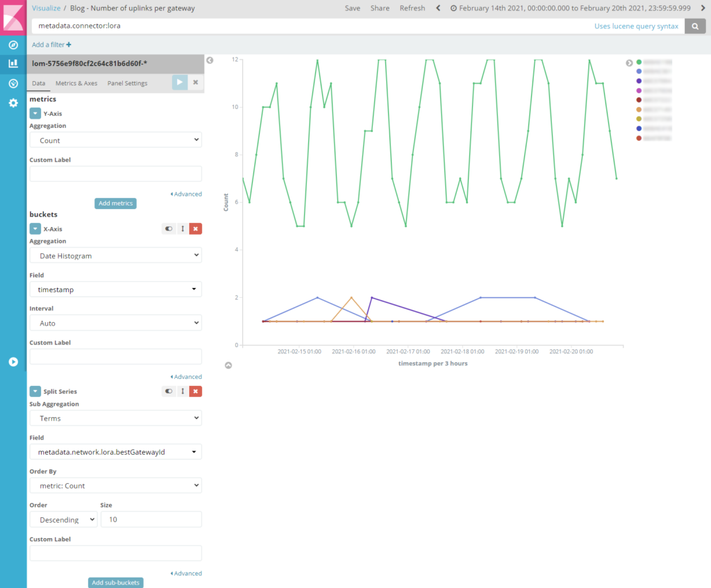Click the magenta legend color dot

[x=639, y=91]
